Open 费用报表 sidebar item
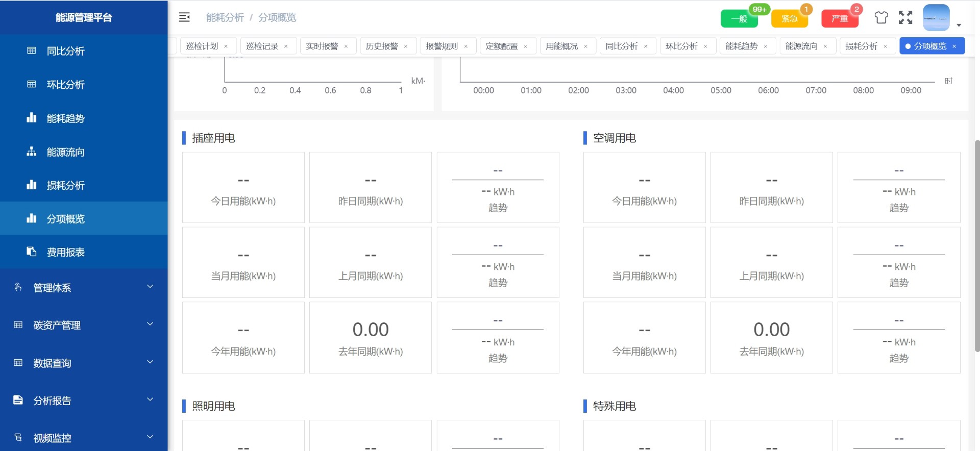Viewport: 980px width, 451px height. [65, 252]
